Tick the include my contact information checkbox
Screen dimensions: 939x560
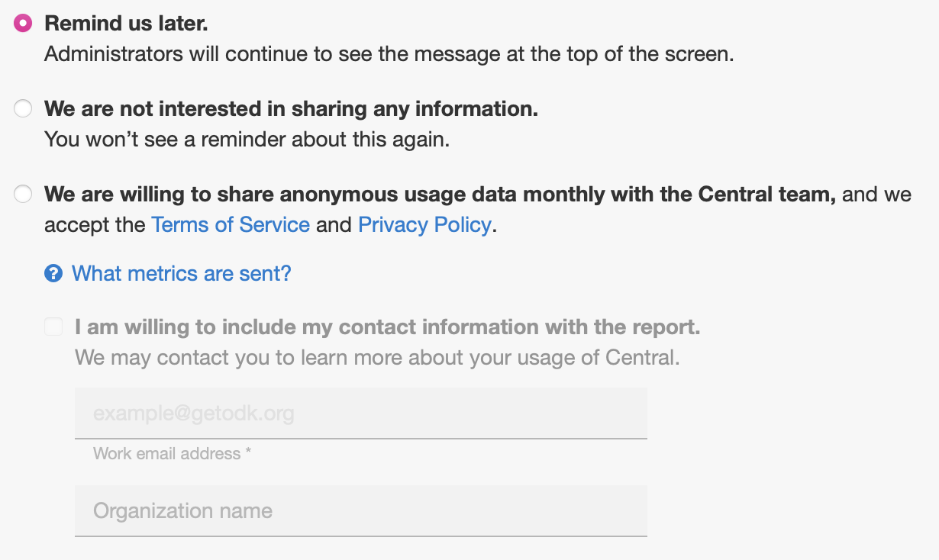click(x=53, y=327)
